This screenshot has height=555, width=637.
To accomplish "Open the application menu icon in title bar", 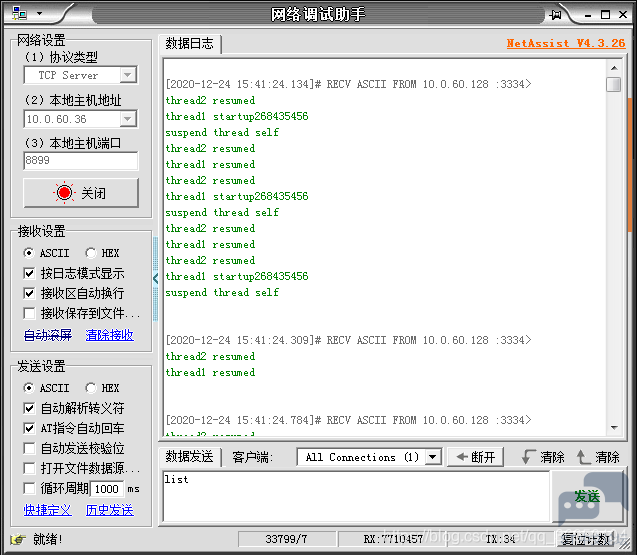I will point(19,13).
